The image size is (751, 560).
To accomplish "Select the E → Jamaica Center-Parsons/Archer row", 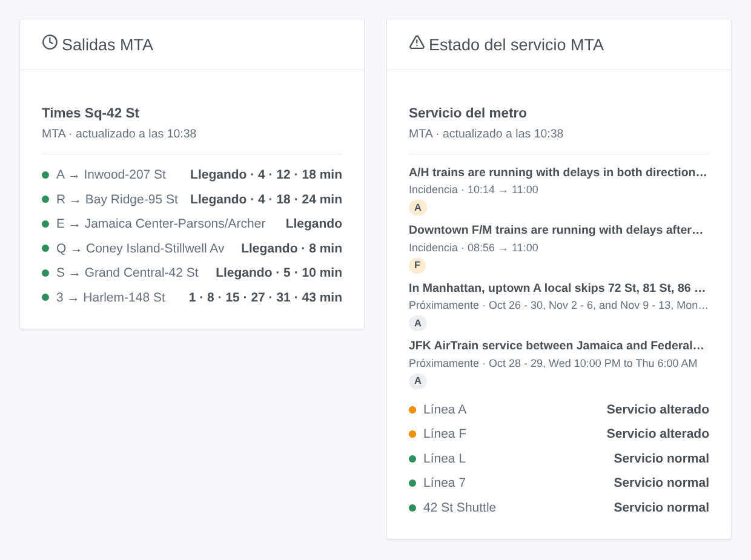I will 192,224.
